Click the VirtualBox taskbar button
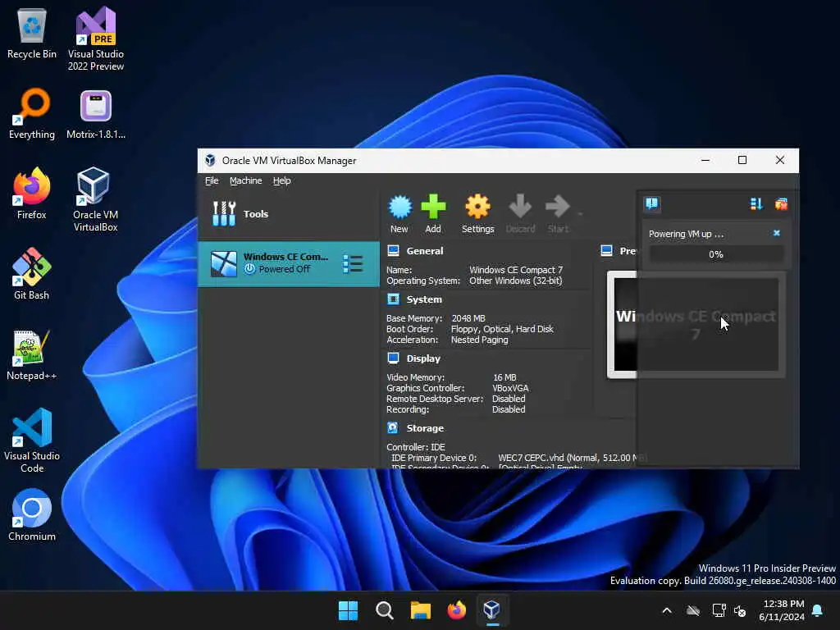The width and height of the screenshot is (840, 630). (x=492, y=610)
